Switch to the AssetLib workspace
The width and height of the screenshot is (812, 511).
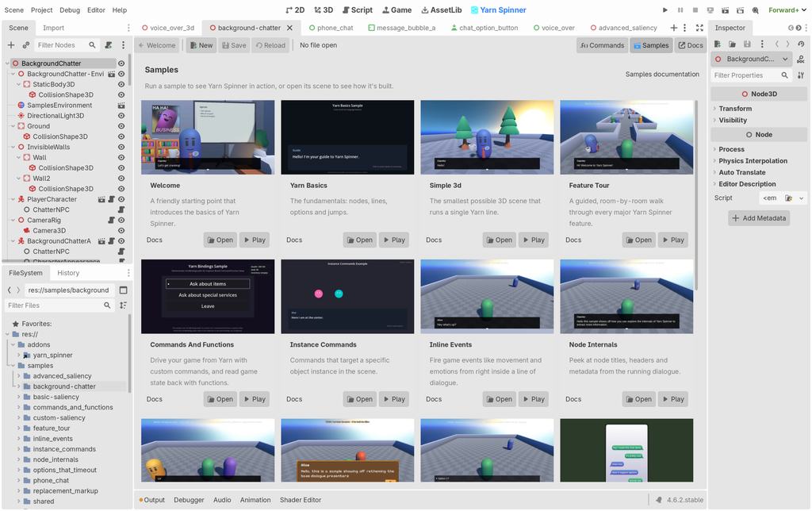tap(441, 10)
